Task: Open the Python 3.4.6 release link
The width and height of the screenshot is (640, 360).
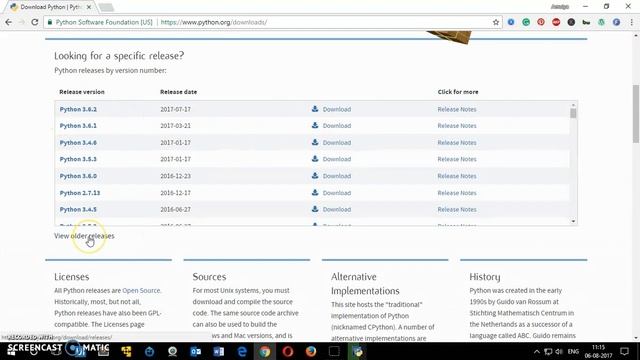Action: point(78,142)
